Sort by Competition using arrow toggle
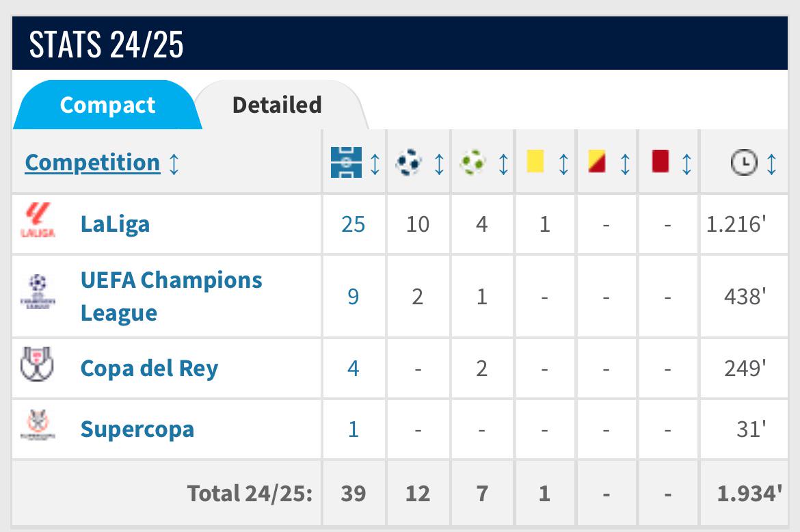This screenshot has height=532, width=800. [174, 164]
